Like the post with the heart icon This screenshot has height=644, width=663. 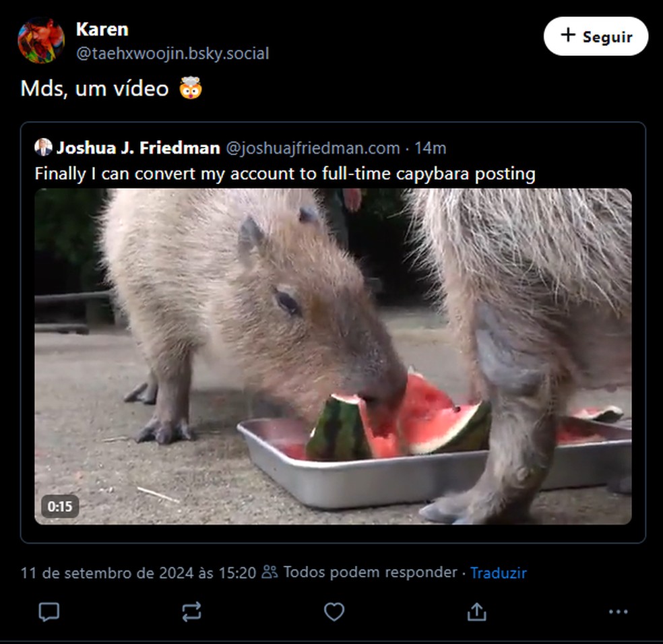tap(334, 612)
